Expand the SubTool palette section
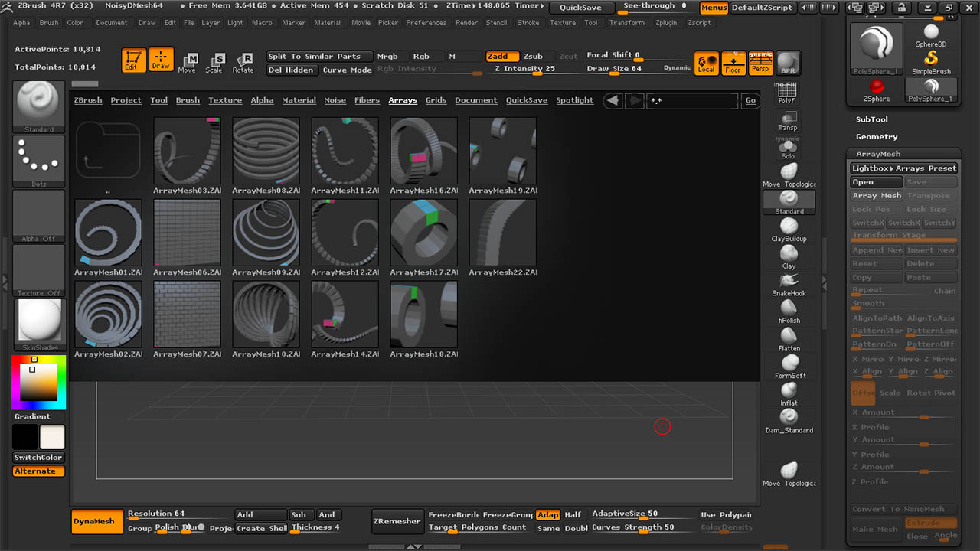 [x=871, y=119]
